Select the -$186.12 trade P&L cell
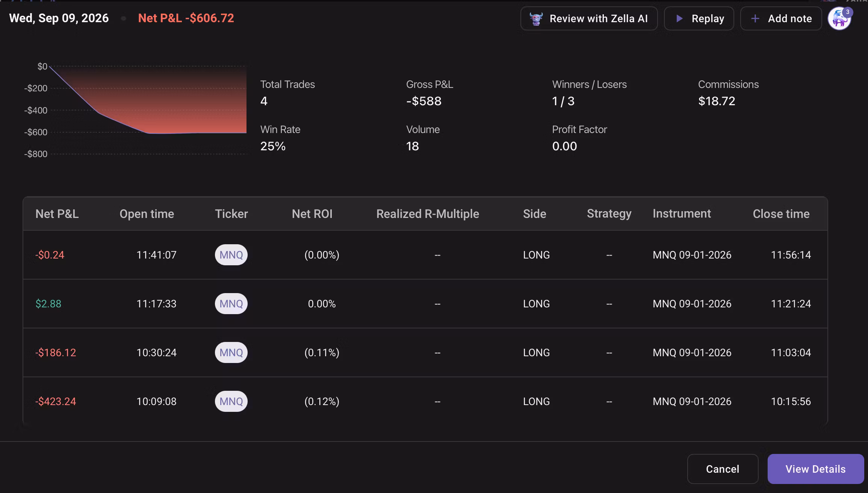 point(56,352)
